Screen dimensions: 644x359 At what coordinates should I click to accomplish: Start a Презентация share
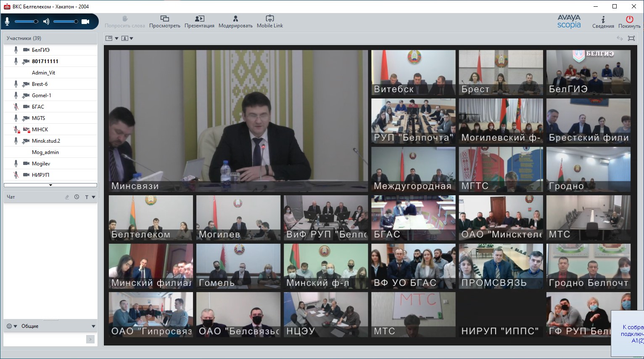[x=199, y=22]
